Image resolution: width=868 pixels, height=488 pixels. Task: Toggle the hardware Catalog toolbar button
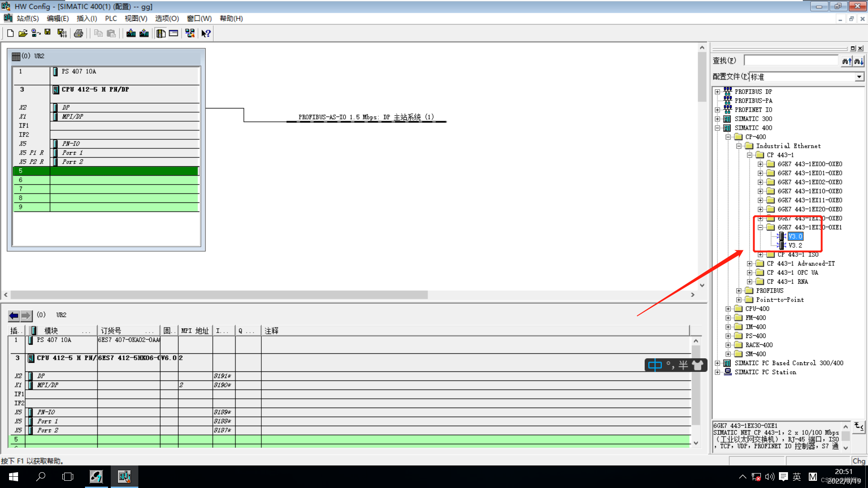point(161,33)
